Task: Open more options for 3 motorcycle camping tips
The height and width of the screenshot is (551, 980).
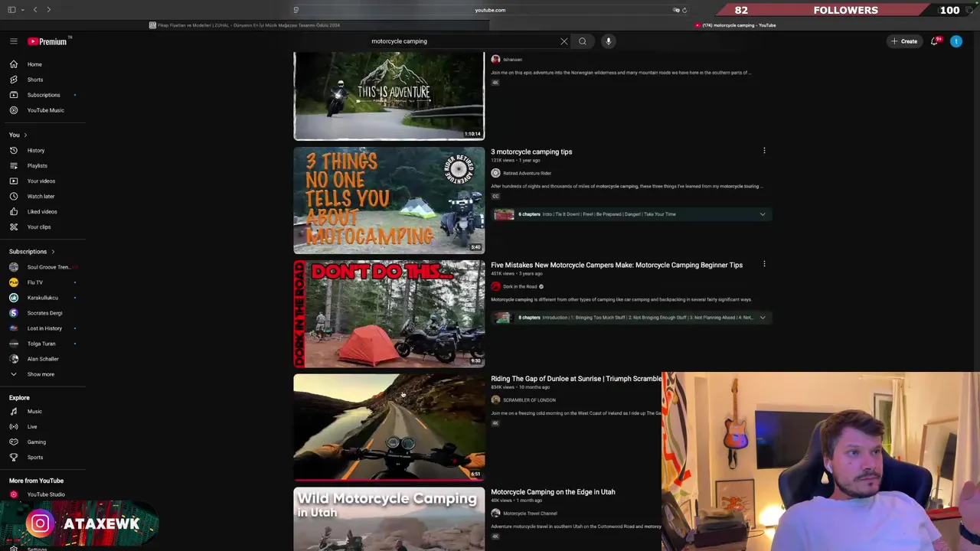Action: (x=764, y=151)
